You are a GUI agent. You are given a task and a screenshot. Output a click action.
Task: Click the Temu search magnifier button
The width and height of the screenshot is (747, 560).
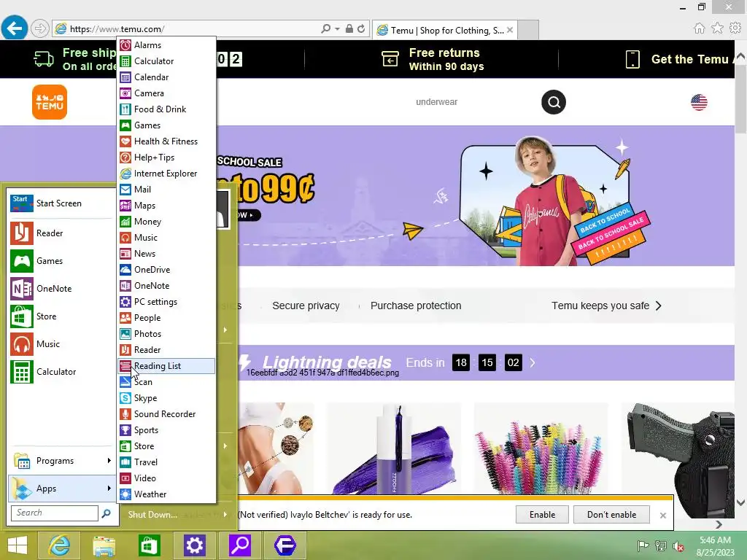point(554,102)
